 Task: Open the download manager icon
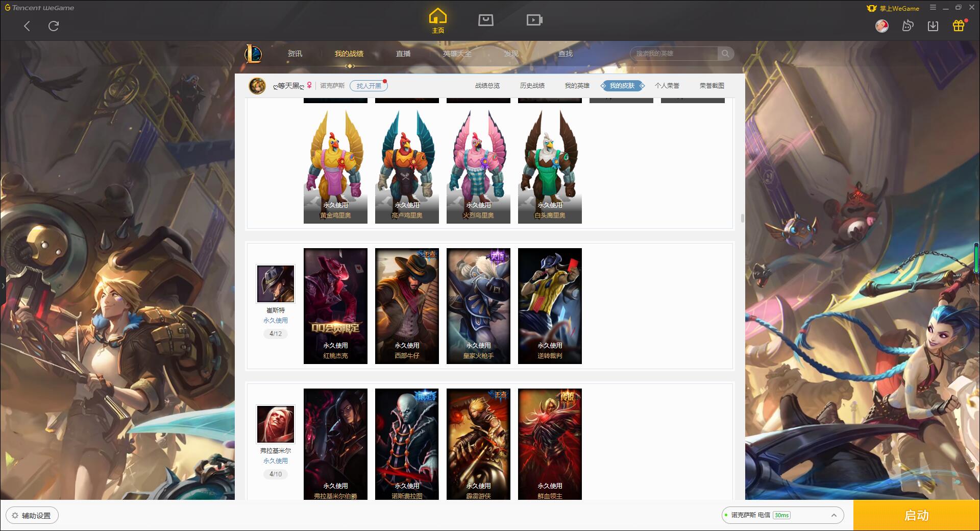[x=933, y=26]
